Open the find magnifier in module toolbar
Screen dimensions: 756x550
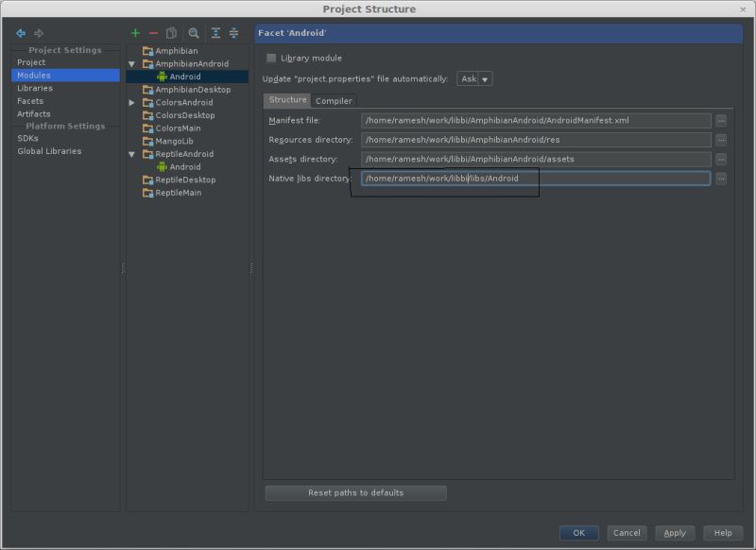point(194,33)
